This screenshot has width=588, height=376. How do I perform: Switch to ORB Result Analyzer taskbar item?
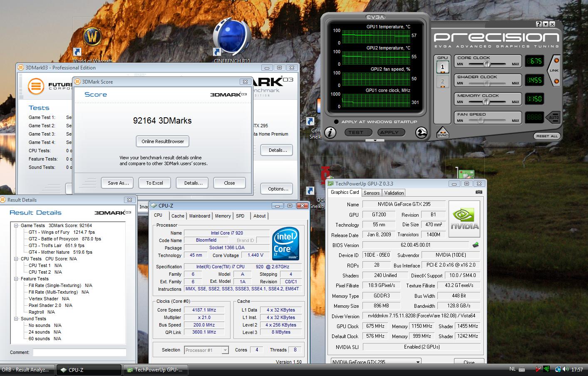pos(27,369)
